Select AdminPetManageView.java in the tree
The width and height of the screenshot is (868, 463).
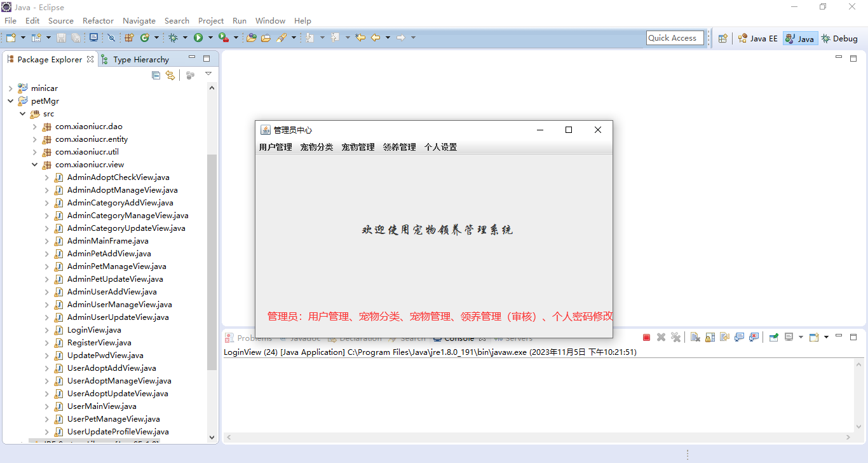(x=117, y=266)
